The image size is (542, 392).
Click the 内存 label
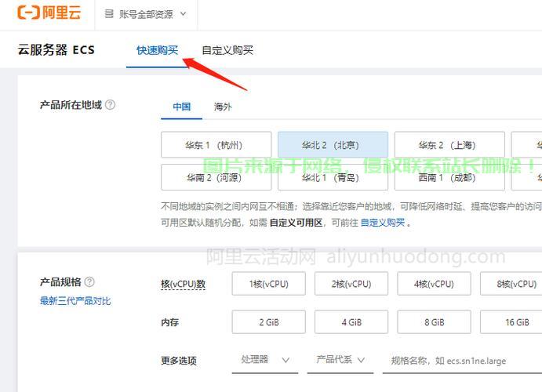pyautogui.click(x=169, y=322)
